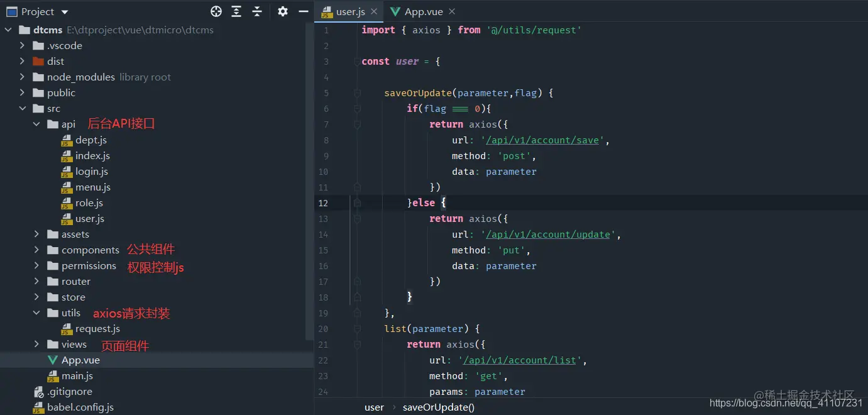Expand the .vscode folder
This screenshot has height=415, width=868.
(x=22, y=45)
